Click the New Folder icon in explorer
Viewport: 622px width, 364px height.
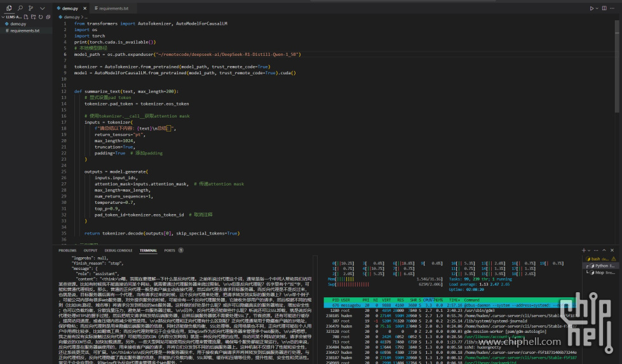[x=33, y=17]
